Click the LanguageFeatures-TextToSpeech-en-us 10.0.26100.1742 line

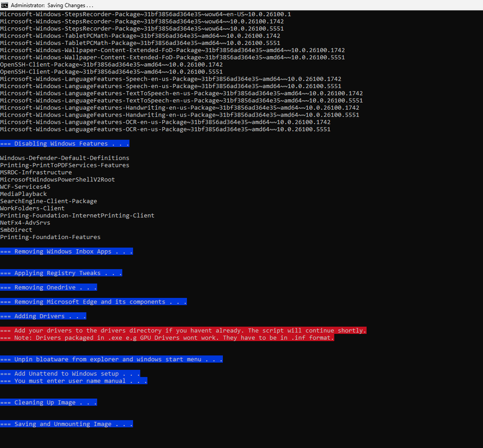tap(181, 94)
